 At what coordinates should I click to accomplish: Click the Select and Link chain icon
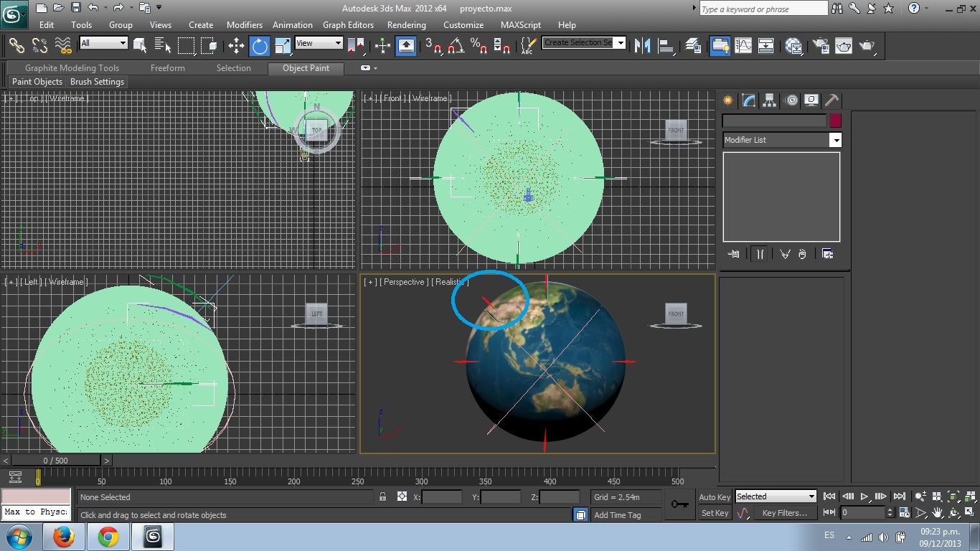point(17,46)
